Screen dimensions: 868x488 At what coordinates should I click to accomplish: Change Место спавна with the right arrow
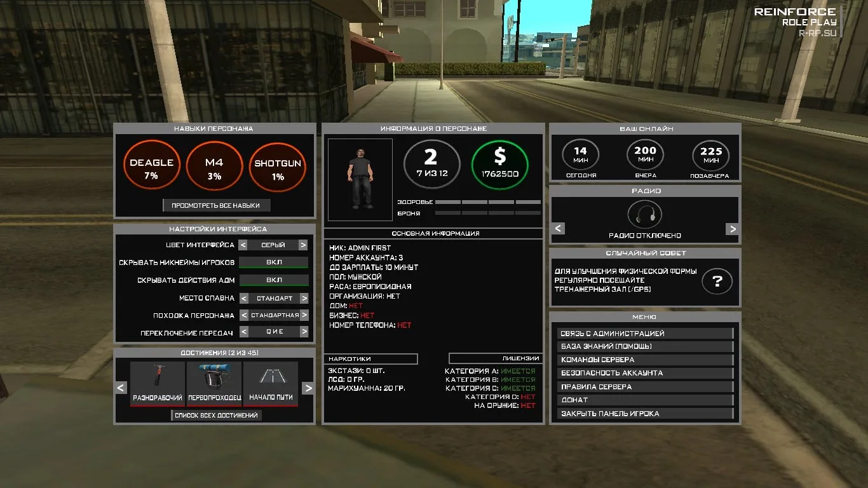tap(304, 298)
